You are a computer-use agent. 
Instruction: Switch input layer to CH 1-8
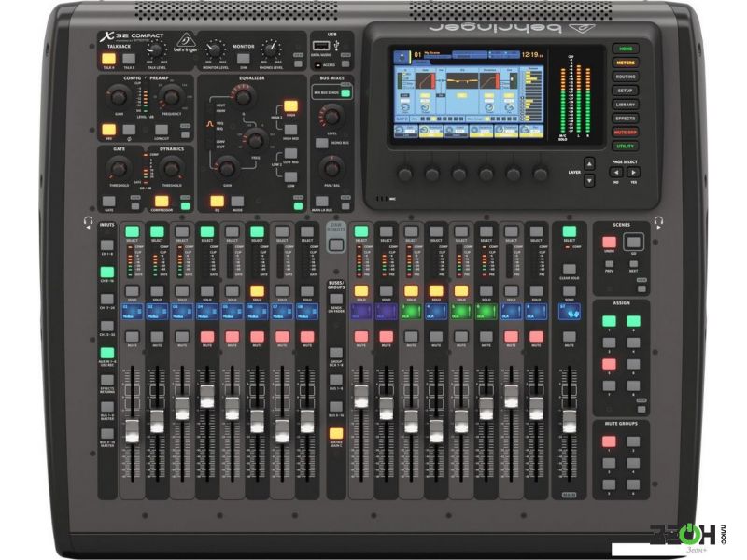pos(107,245)
